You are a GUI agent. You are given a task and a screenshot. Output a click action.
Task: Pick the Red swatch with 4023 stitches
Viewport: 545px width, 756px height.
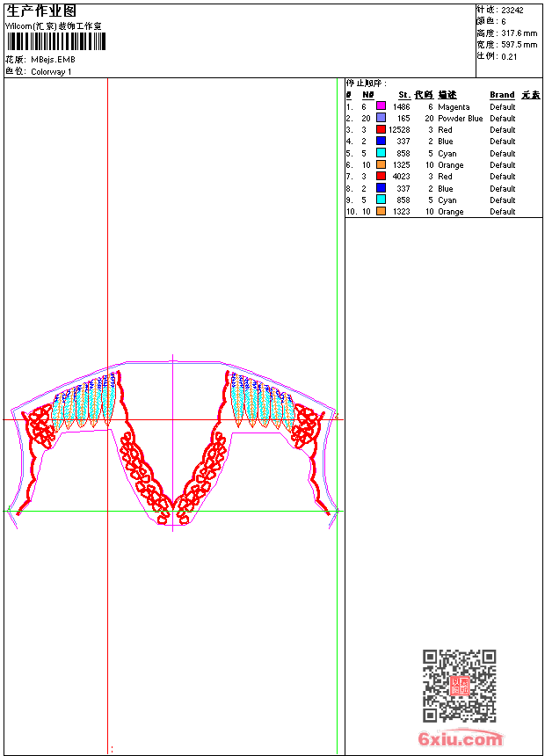[x=381, y=177]
